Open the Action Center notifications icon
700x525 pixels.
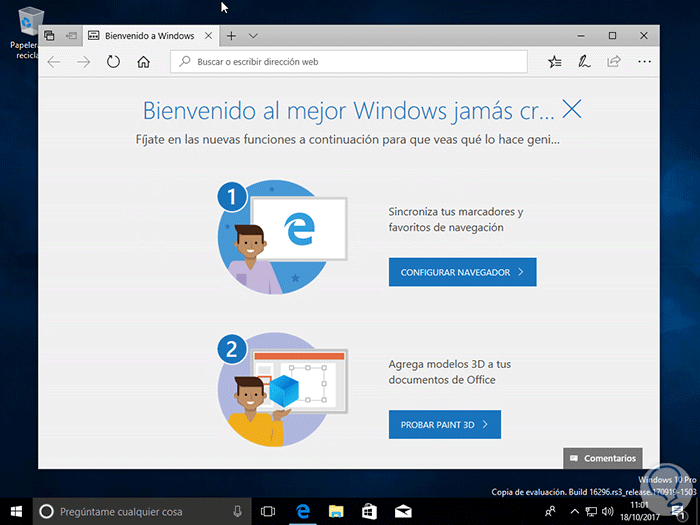679,512
